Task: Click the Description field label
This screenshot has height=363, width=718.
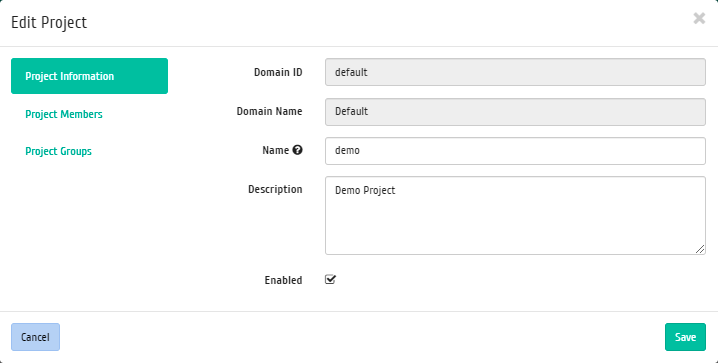Action: [x=275, y=190]
